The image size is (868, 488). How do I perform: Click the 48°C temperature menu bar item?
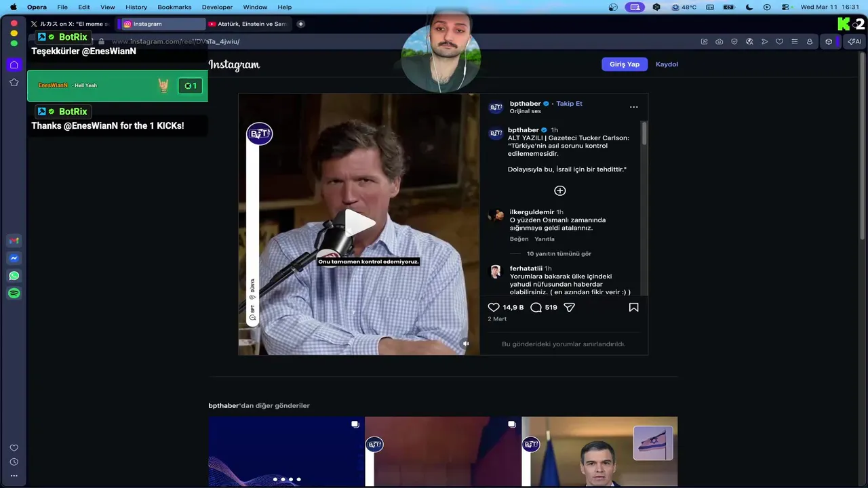point(684,7)
